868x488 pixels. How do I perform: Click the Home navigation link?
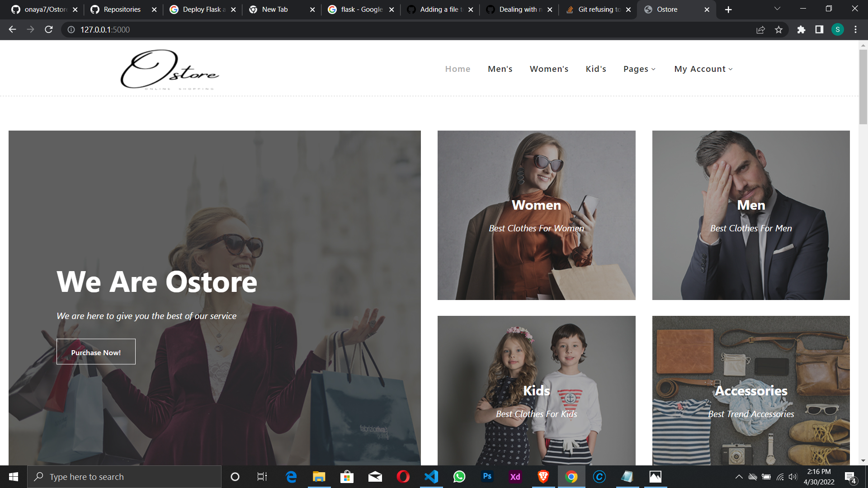[458, 69]
